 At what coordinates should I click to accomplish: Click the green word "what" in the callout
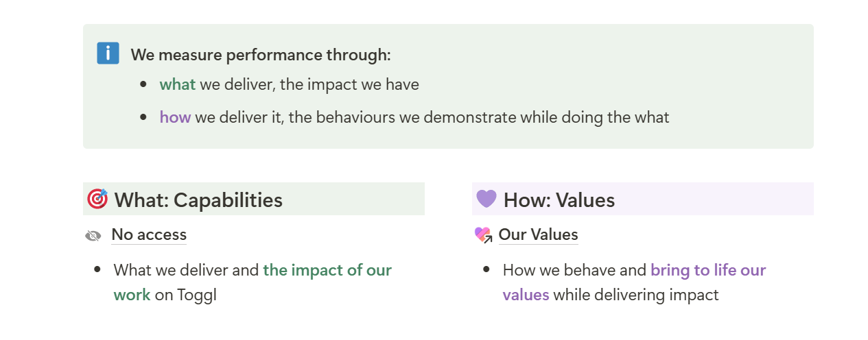(177, 84)
